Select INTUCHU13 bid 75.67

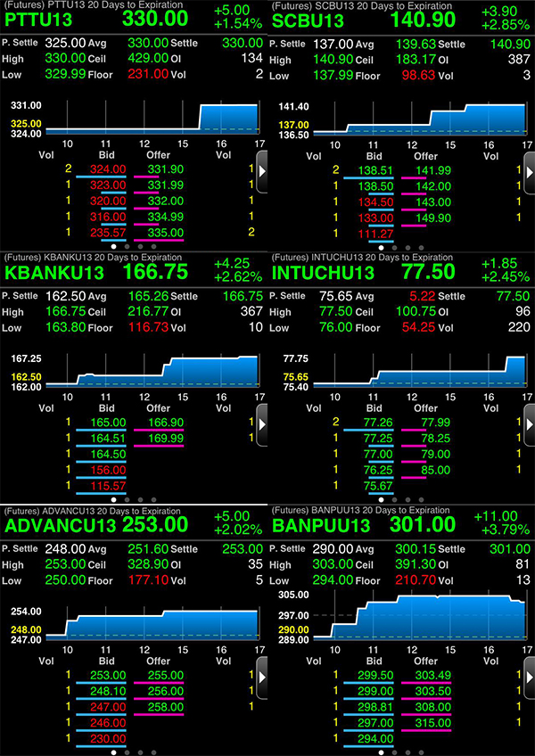click(x=377, y=486)
